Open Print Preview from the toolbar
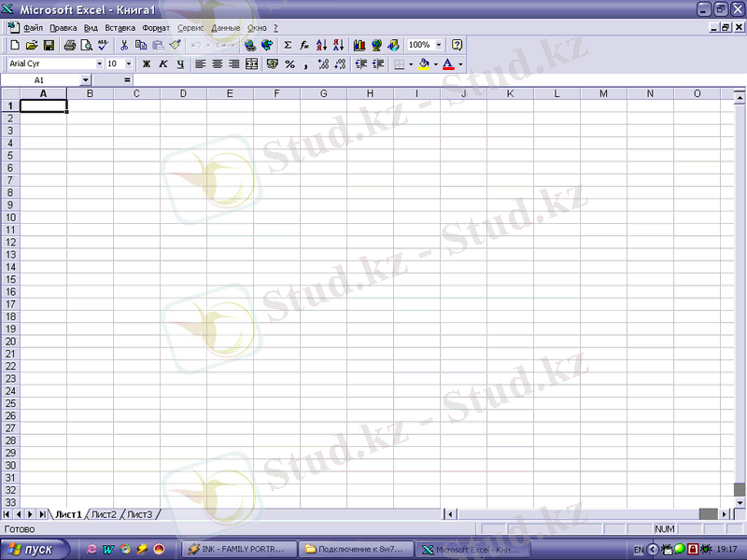This screenshot has width=747, height=560. pos(87,45)
